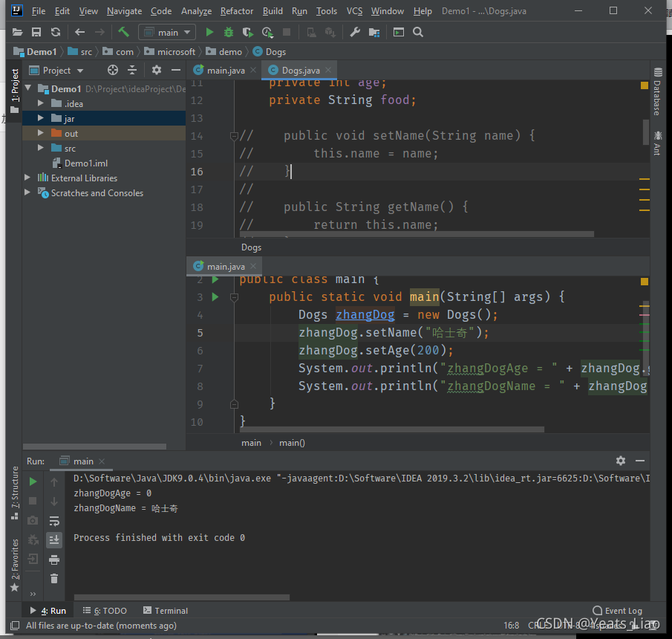The image size is (672, 639).
Task: Open Project panel settings gear
Action: 156,70
